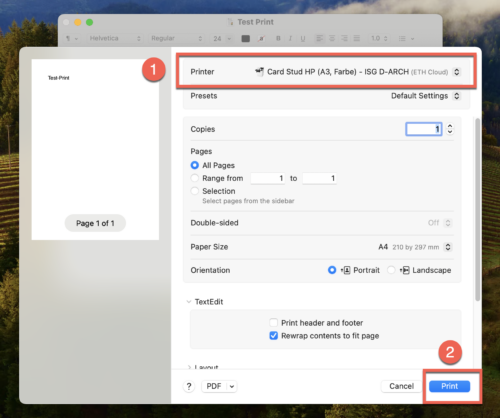Open the Regular typeface popup in TextEdit
Viewport: 500px width, 418px height.
point(176,38)
